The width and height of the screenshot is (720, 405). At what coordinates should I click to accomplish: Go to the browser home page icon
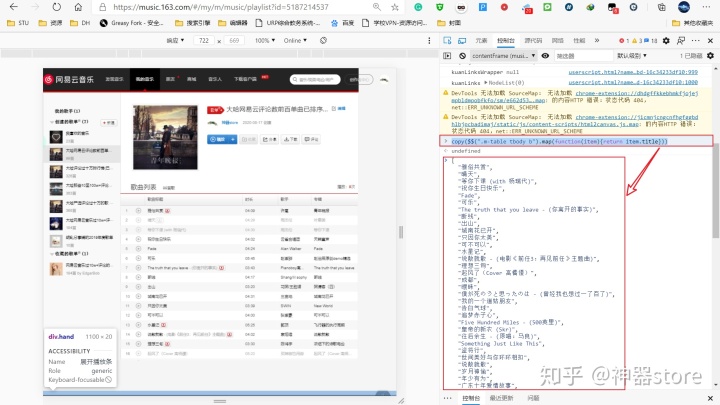tap(78, 7)
